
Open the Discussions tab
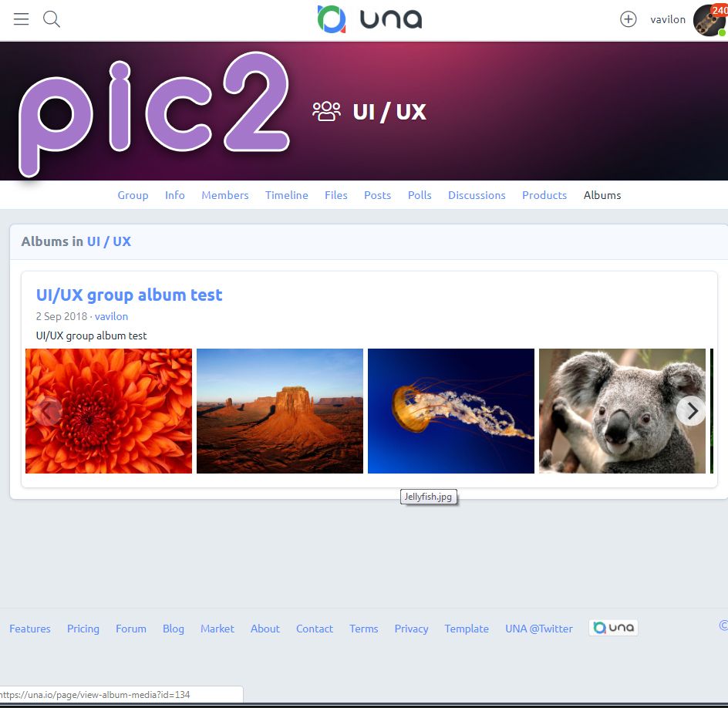(x=477, y=195)
